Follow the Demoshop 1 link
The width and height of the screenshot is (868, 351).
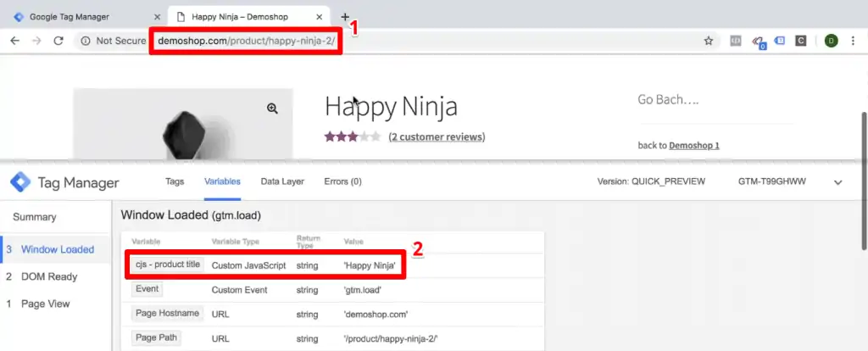click(693, 145)
